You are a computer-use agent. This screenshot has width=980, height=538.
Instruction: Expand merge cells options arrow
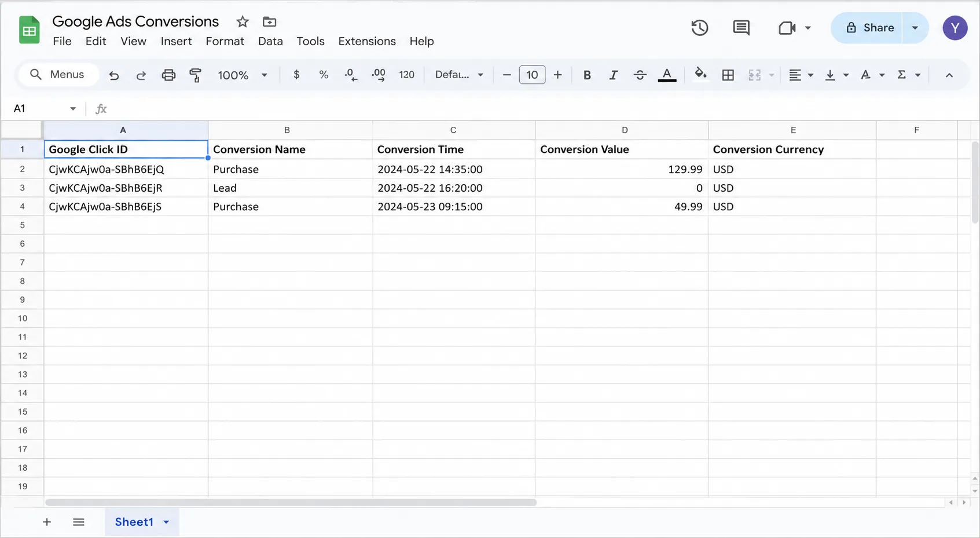[771, 75]
